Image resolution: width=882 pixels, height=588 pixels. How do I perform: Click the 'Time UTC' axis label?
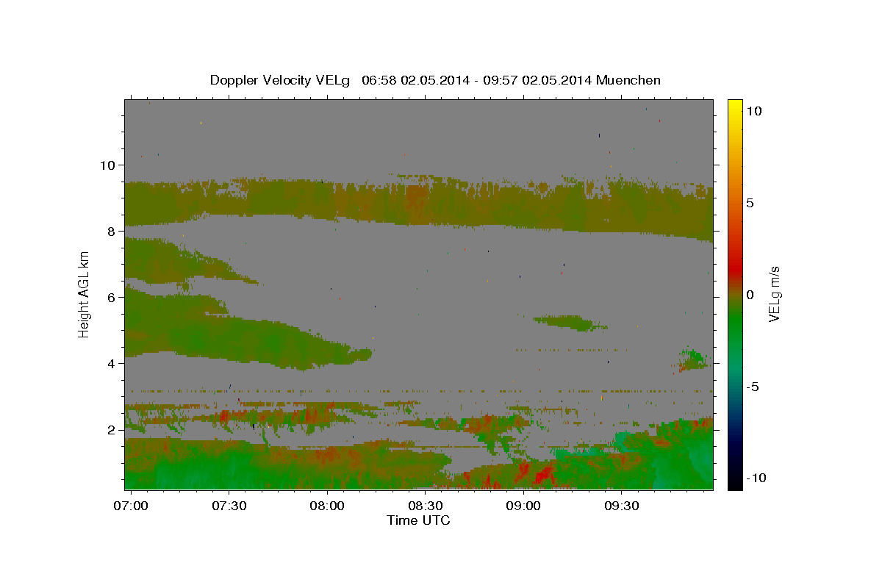coord(418,520)
